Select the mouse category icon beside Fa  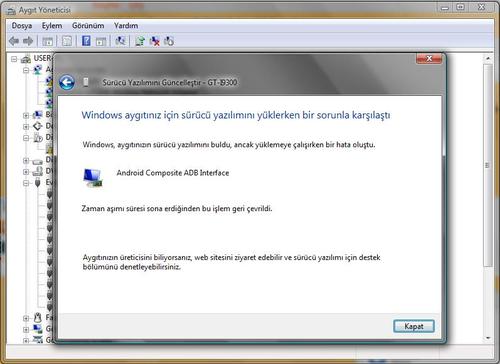[x=38, y=317]
